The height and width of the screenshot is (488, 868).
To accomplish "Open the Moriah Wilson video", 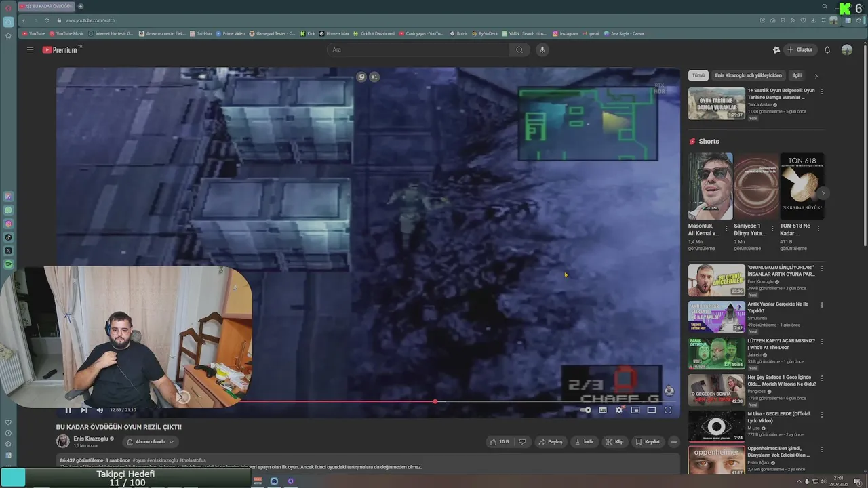I will [x=781, y=380].
